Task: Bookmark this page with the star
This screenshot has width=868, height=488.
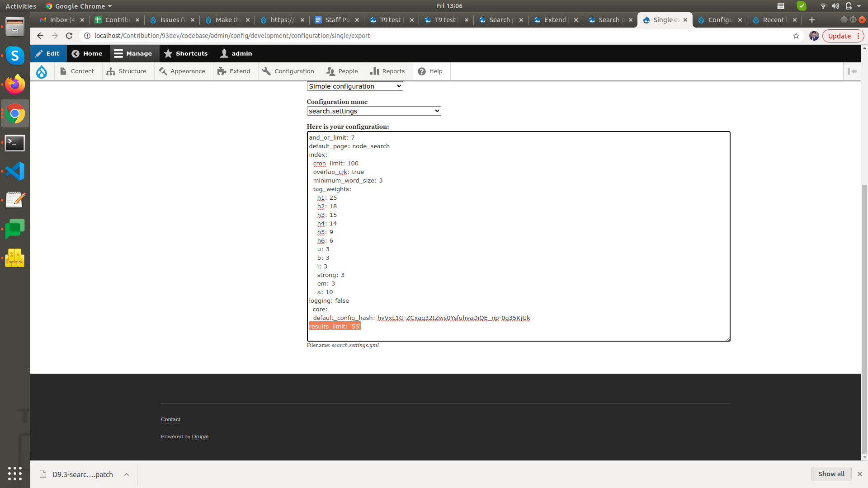Action: tap(796, 36)
